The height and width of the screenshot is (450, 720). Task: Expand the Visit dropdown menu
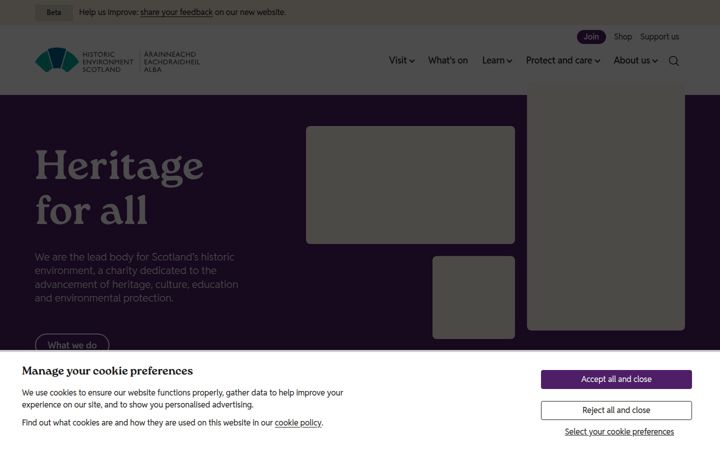401,60
